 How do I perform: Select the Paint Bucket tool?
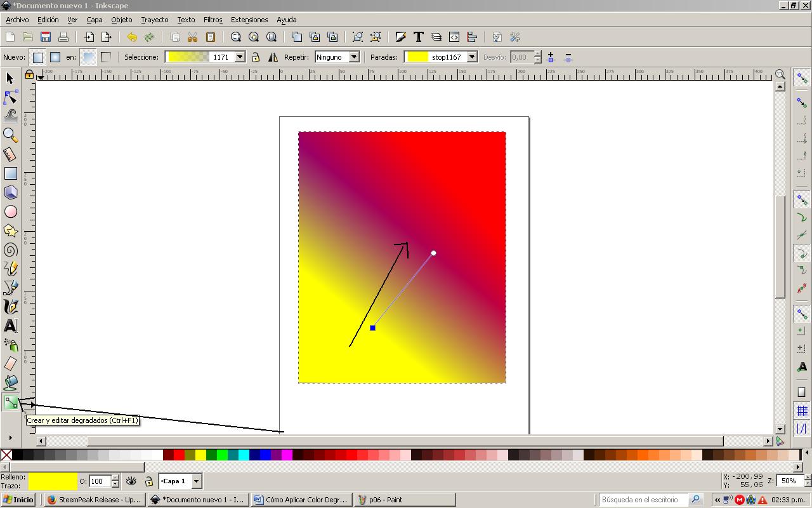(10, 383)
